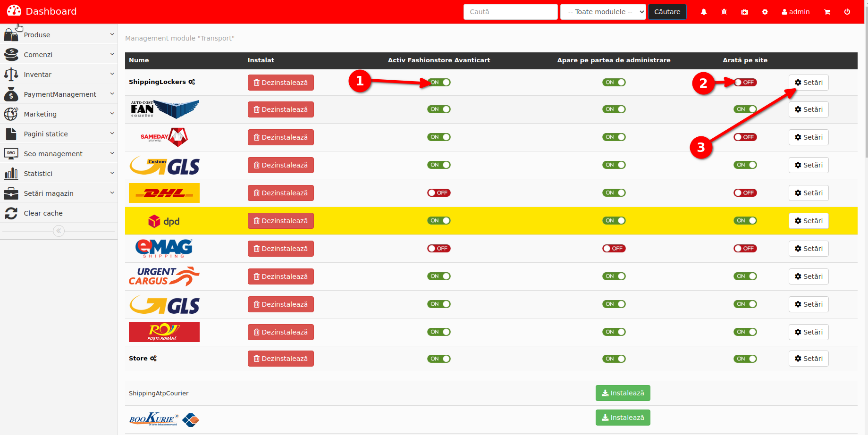Expand the Comenzi menu chevron
This screenshot has height=435, width=868.
(112, 54)
